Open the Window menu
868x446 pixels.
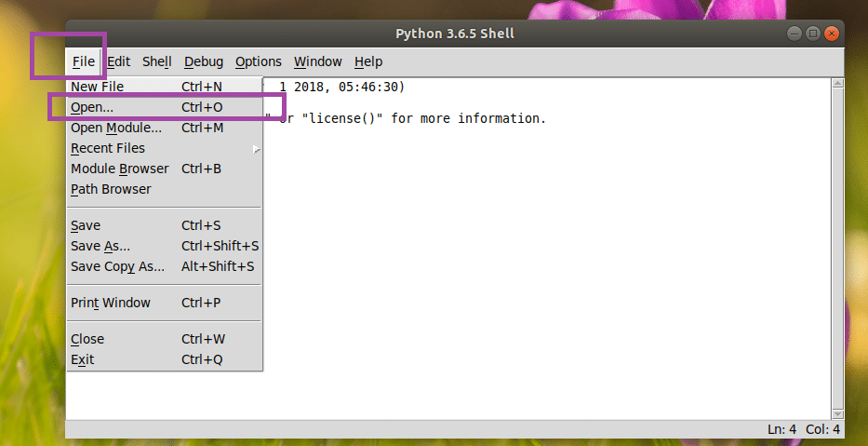pos(318,61)
